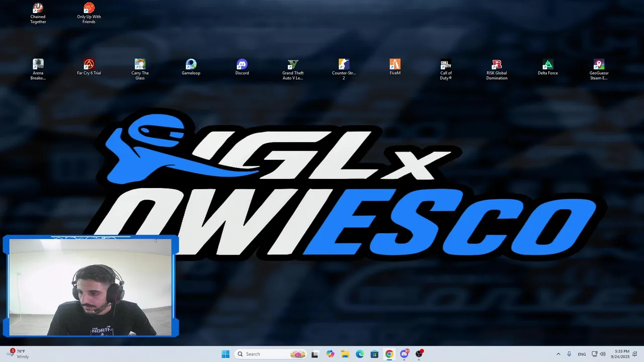The height and width of the screenshot is (362, 644).
Task: Select the Call of Duty desktop icon
Action: click(x=446, y=70)
